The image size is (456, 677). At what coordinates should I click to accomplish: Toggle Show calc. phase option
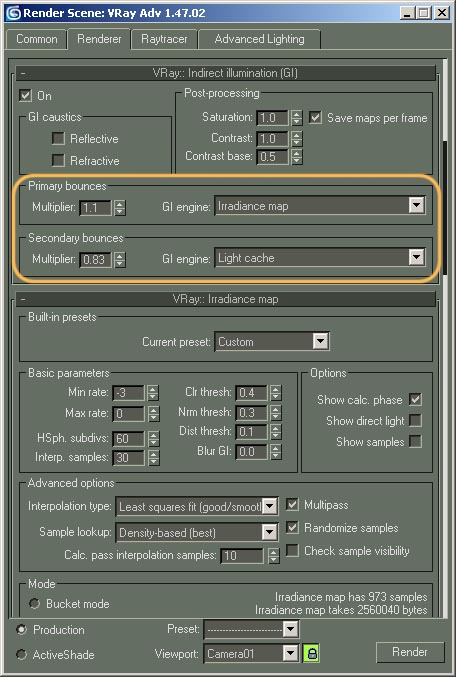coord(415,399)
